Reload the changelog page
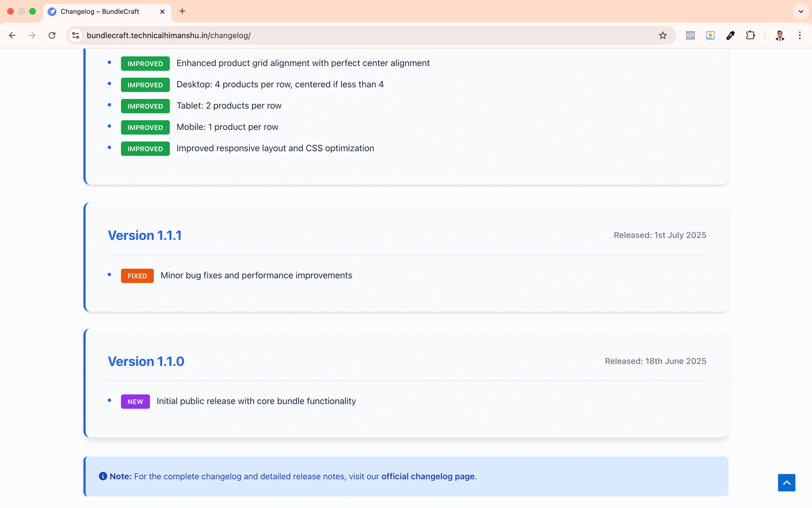Image resolution: width=812 pixels, height=508 pixels. pyautogui.click(x=52, y=36)
